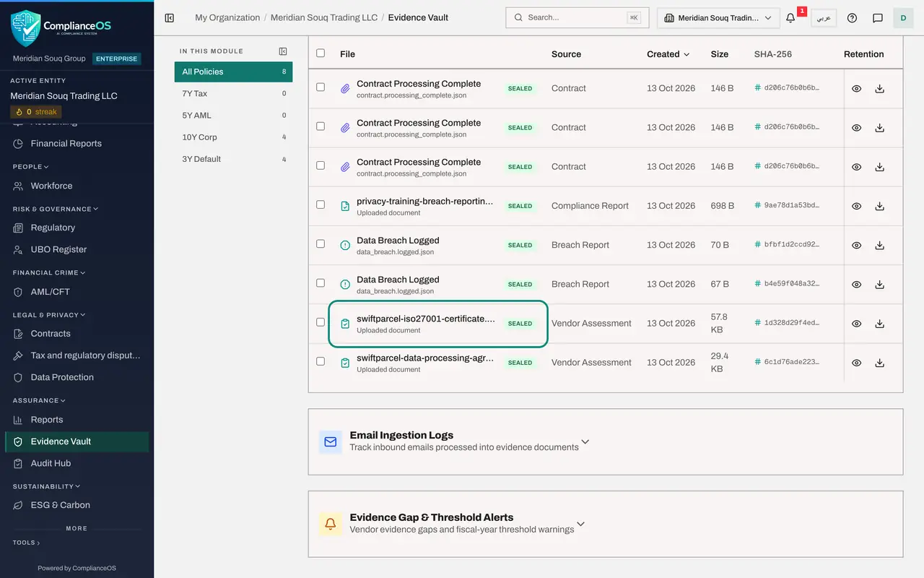Download the swiftparcel-data-processing-agreement file

(x=879, y=363)
